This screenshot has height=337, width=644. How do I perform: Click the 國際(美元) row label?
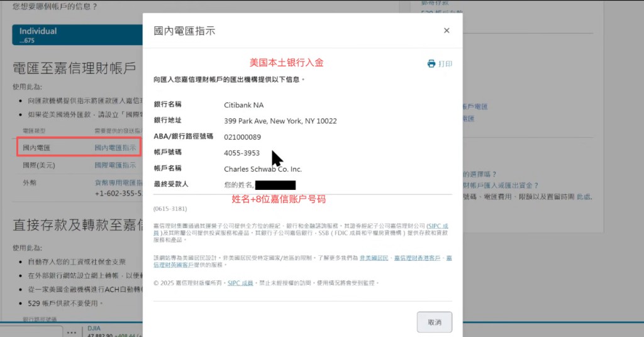coord(38,165)
